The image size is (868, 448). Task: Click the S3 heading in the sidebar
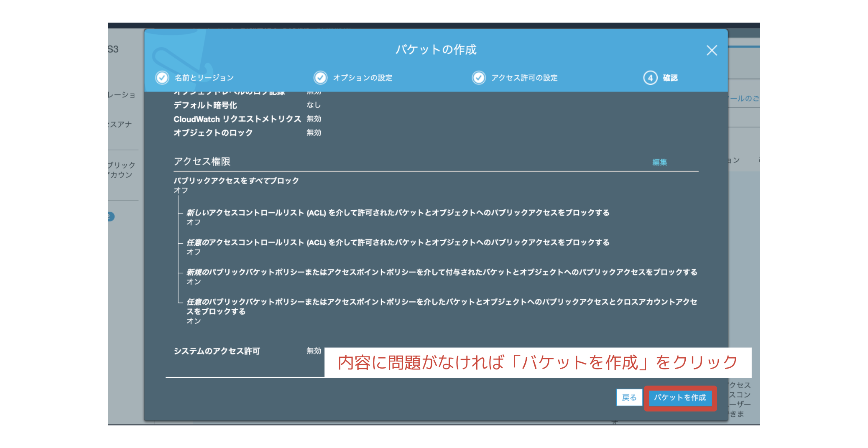pyautogui.click(x=113, y=49)
